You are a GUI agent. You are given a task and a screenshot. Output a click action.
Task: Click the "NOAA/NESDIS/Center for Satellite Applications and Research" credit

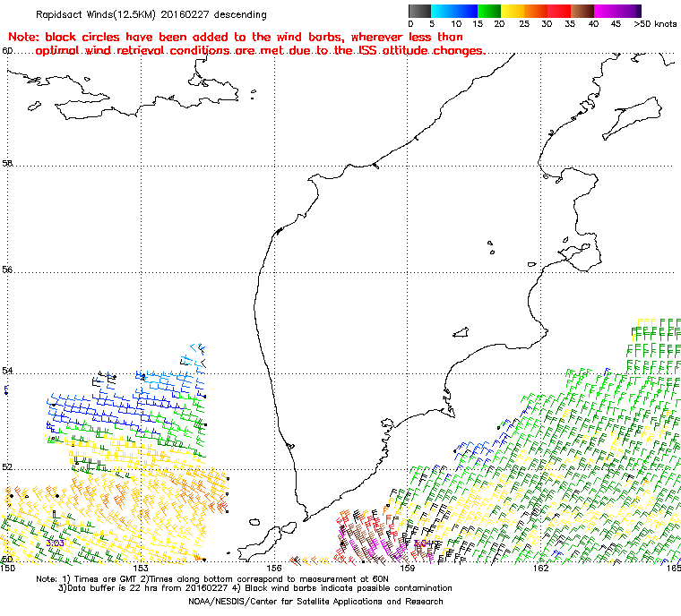tap(315, 602)
